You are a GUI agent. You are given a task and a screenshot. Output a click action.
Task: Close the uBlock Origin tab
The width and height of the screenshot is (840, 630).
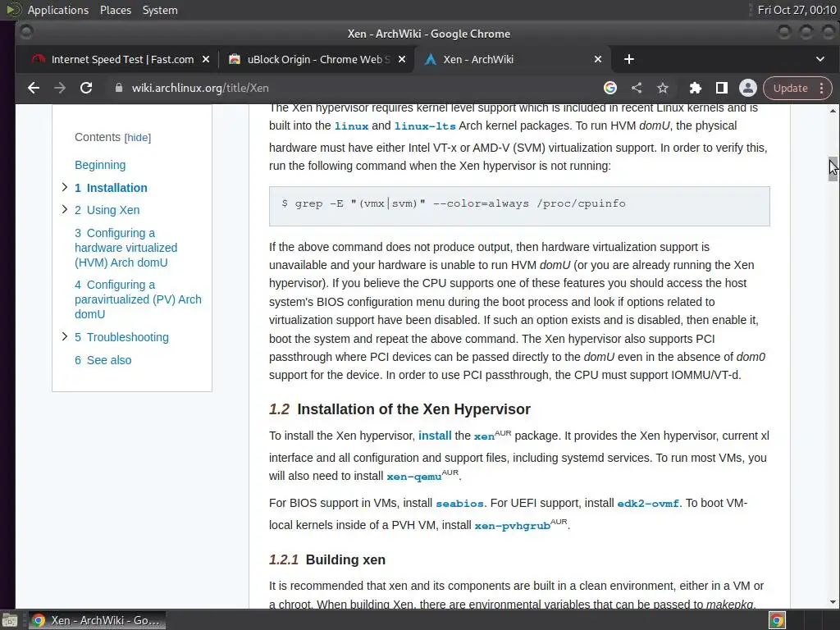(x=402, y=59)
